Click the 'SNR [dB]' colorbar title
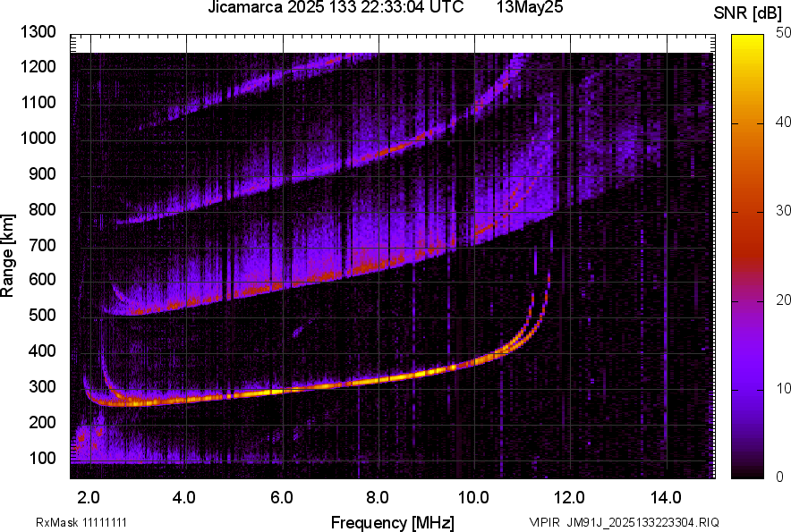Screen dimensions: 791x532 tap(748, 13)
